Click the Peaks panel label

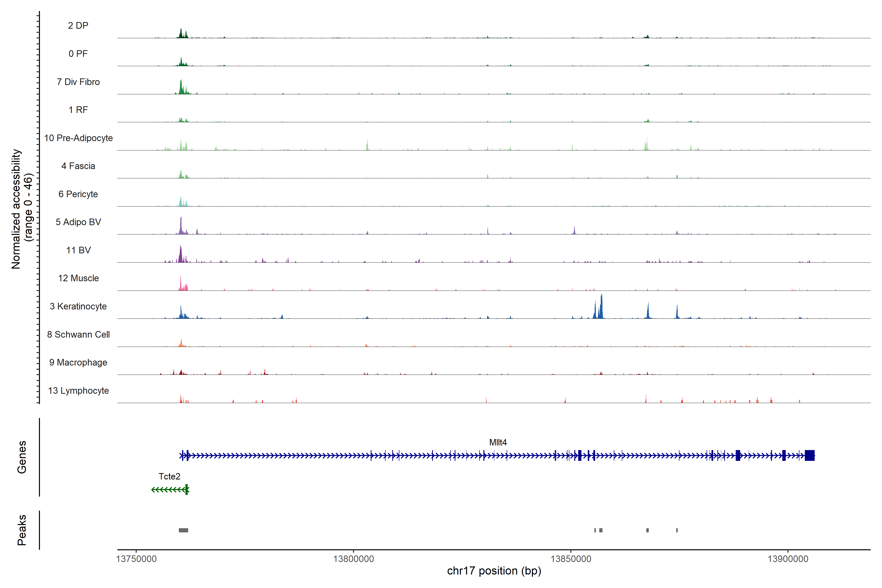22,530
